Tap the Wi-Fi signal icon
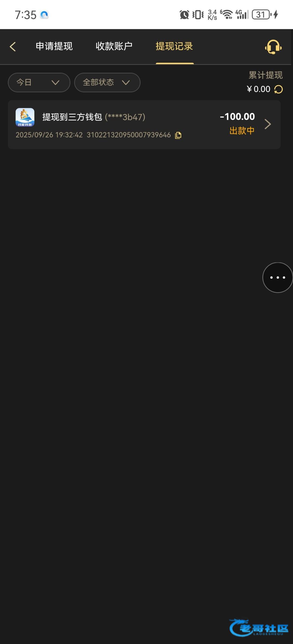The width and height of the screenshot is (293, 644). point(227,14)
